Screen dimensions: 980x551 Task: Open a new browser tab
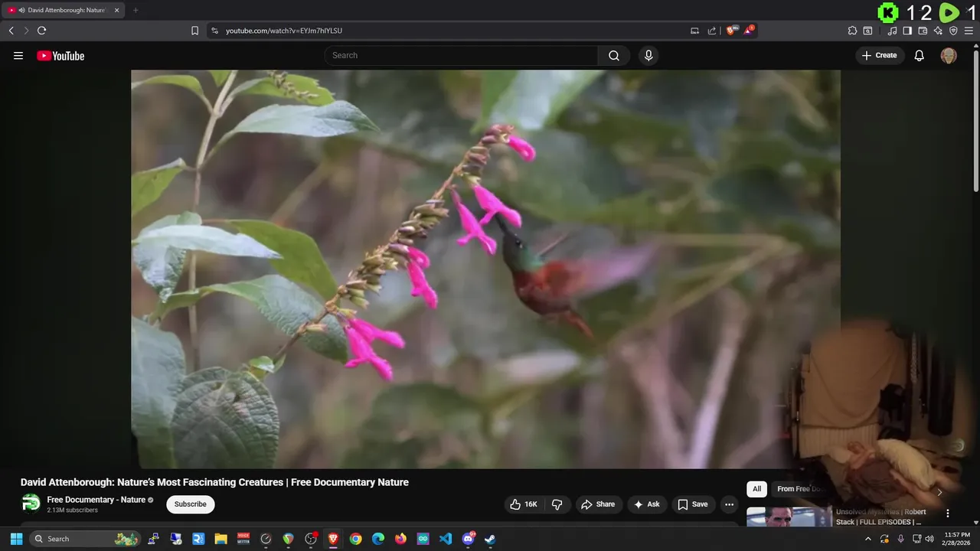(x=136, y=10)
